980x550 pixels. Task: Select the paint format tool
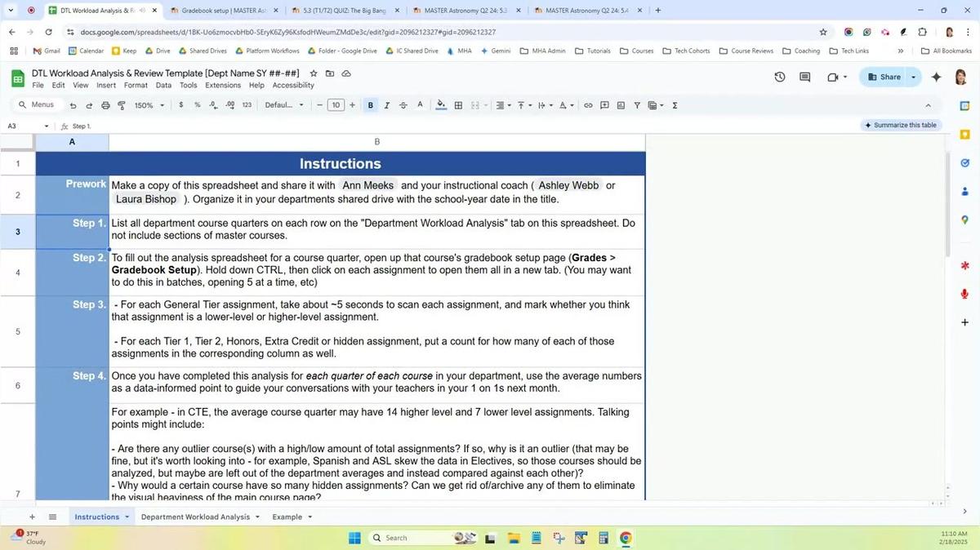(122, 105)
